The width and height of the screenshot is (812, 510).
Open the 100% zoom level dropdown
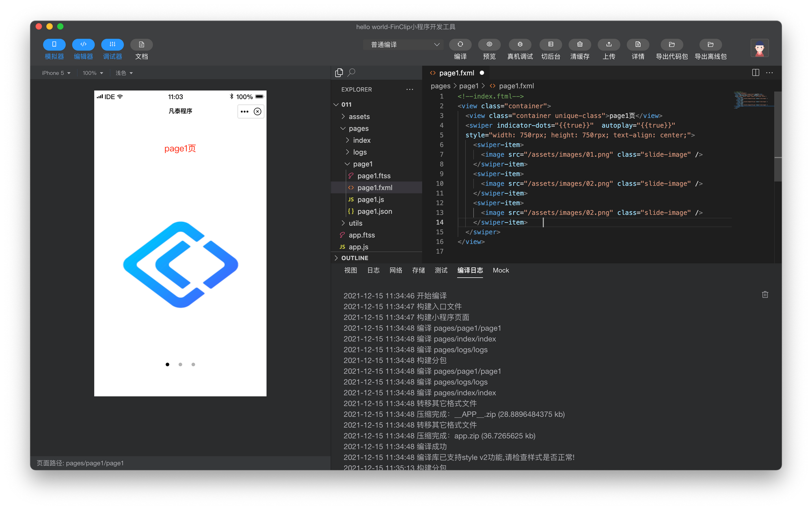coord(93,73)
